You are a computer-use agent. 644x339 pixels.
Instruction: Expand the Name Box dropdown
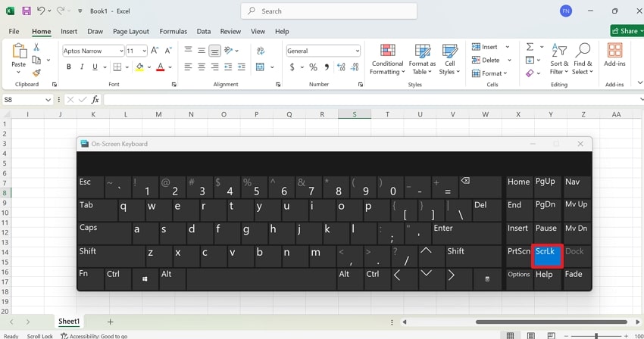(48, 100)
